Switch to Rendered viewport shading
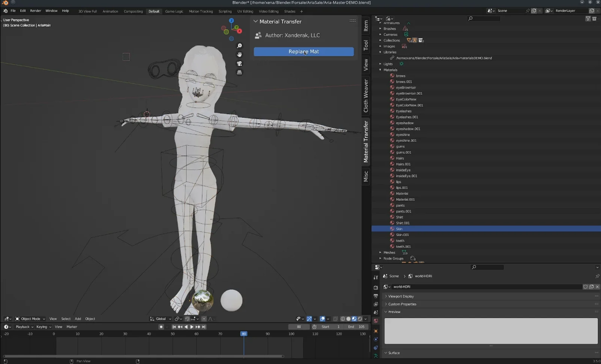Image resolution: width=601 pixels, height=364 pixels. tap(359, 319)
